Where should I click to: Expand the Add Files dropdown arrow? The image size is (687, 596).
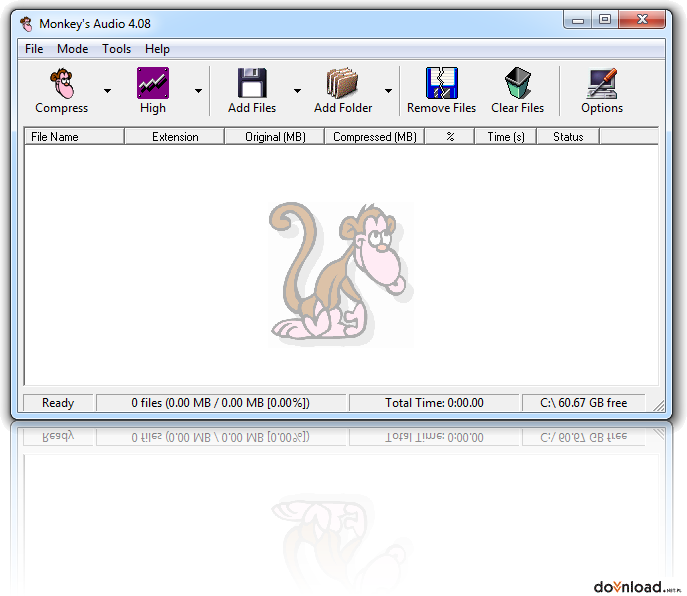click(297, 91)
